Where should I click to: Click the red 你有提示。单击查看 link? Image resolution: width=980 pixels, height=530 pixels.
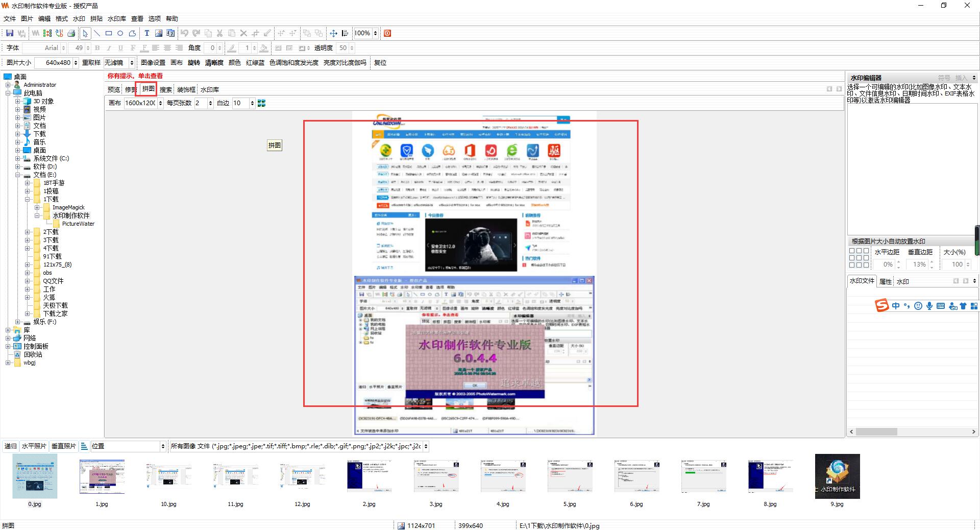[135, 76]
